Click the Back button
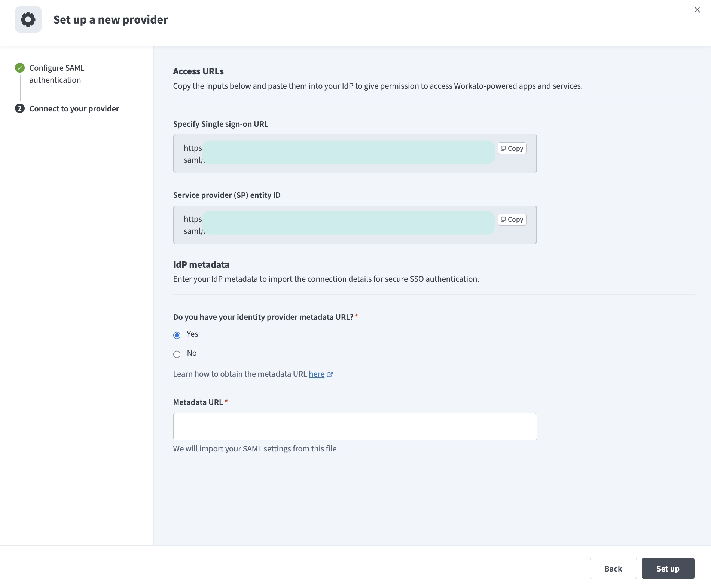 613,568
